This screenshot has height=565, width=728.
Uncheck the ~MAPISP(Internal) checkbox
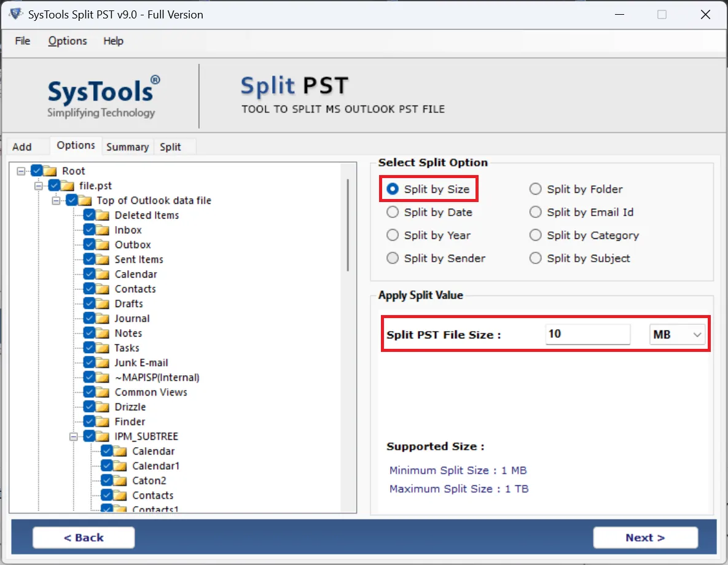(x=89, y=377)
